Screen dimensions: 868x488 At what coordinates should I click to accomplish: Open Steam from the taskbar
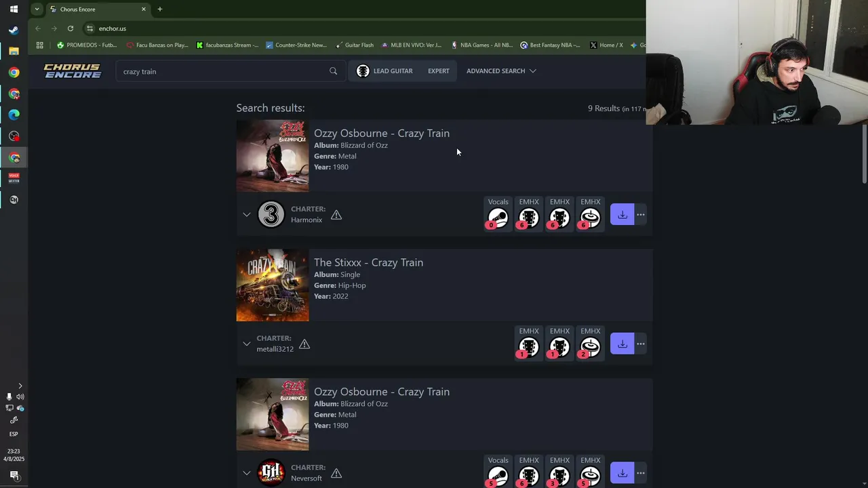click(14, 30)
